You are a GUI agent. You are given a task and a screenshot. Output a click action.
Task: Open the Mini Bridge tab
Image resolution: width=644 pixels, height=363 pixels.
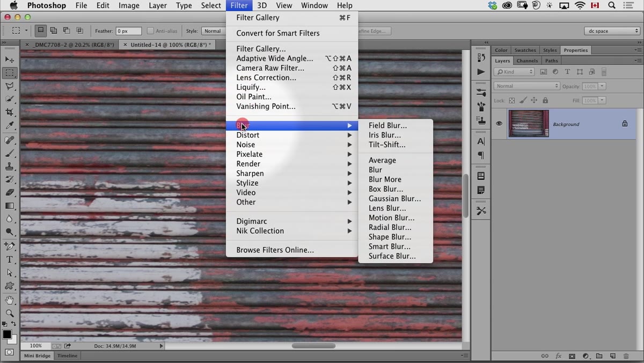pyautogui.click(x=37, y=356)
